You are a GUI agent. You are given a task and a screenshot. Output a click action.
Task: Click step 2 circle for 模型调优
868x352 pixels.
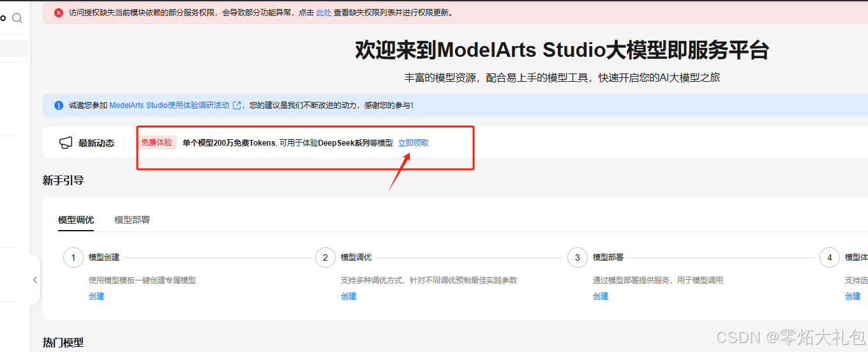click(325, 257)
